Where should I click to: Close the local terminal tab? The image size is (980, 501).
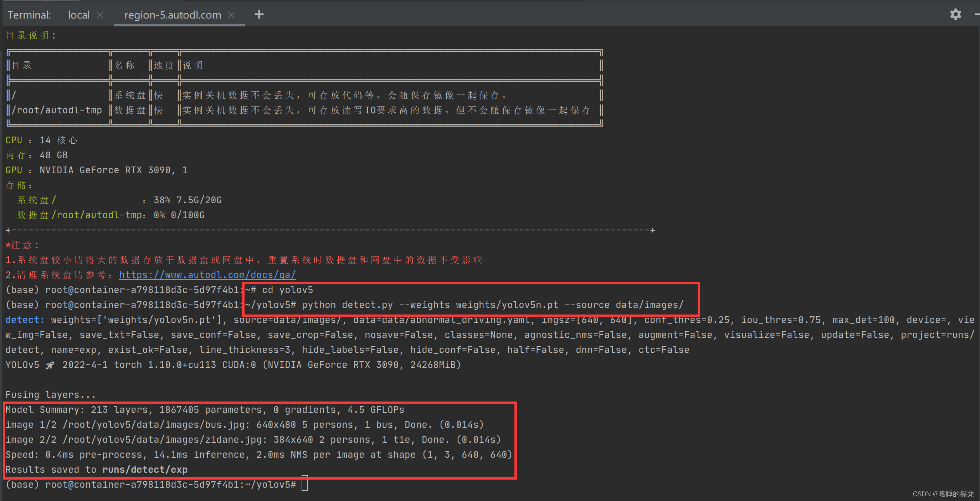click(101, 15)
